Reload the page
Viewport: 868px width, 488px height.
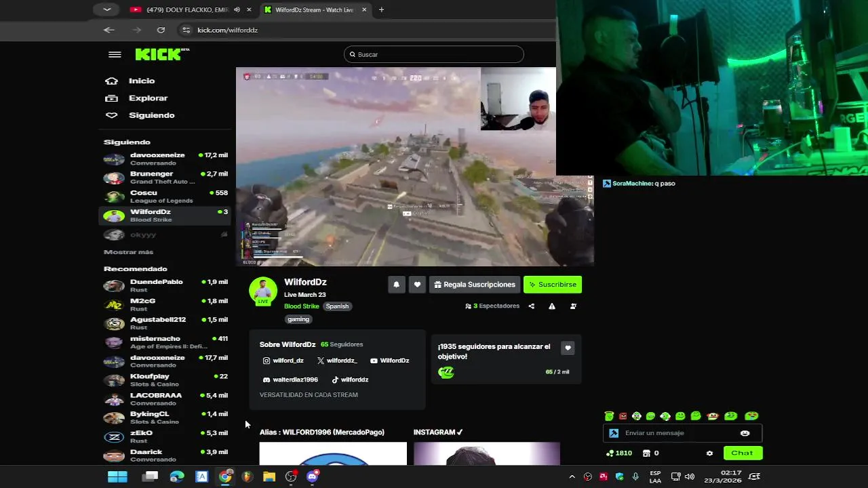161,30
